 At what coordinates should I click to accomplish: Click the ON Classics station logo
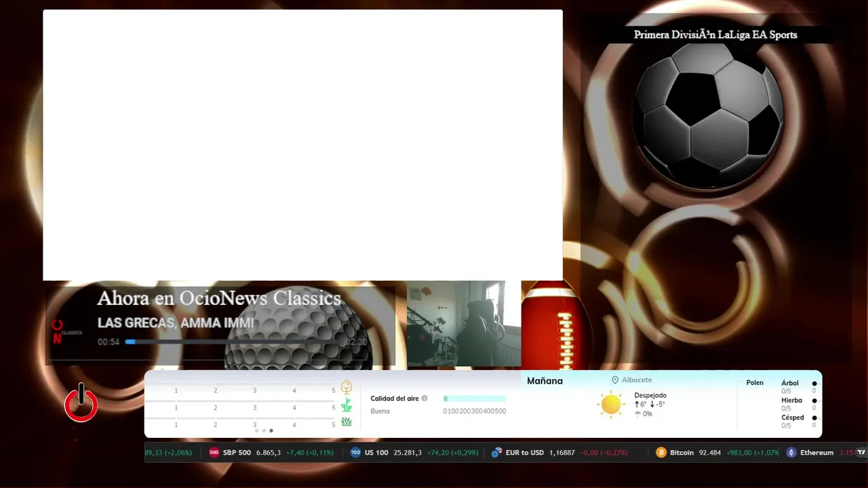(66, 331)
